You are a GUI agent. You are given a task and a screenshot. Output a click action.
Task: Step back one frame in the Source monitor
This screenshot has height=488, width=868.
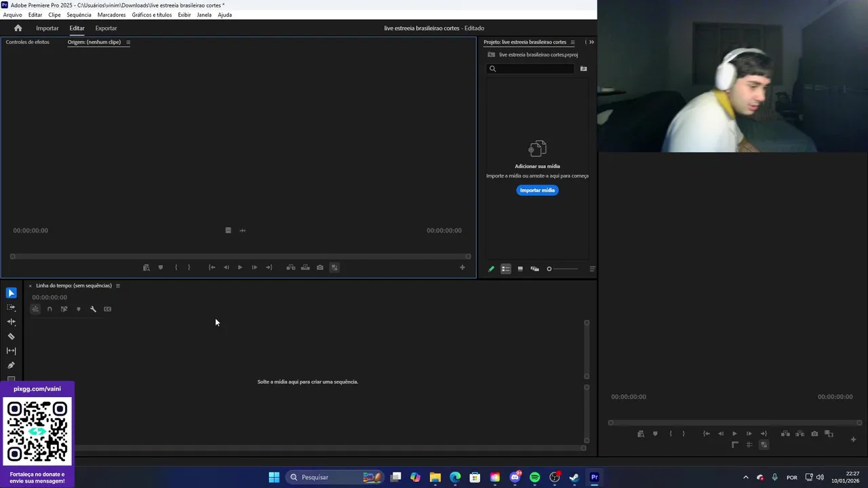[x=226, y=267]
